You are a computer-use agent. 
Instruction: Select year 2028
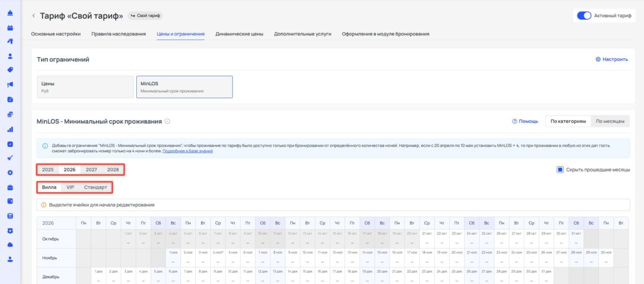[113, 169]
